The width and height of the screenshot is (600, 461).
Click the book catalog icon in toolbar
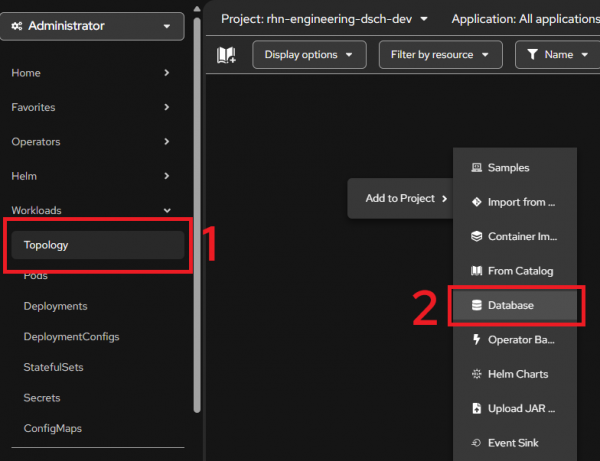pos(227,55)
